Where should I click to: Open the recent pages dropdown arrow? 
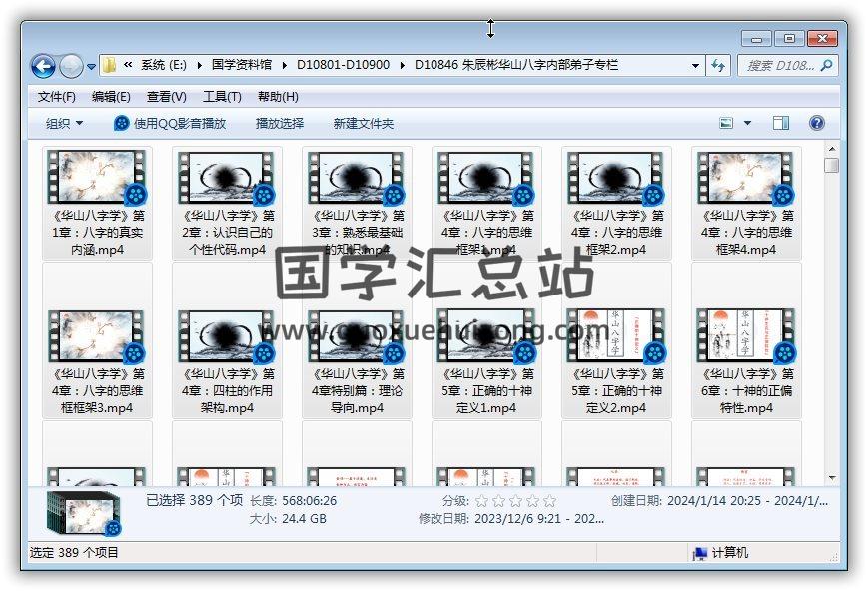click(x=92, y=67)
